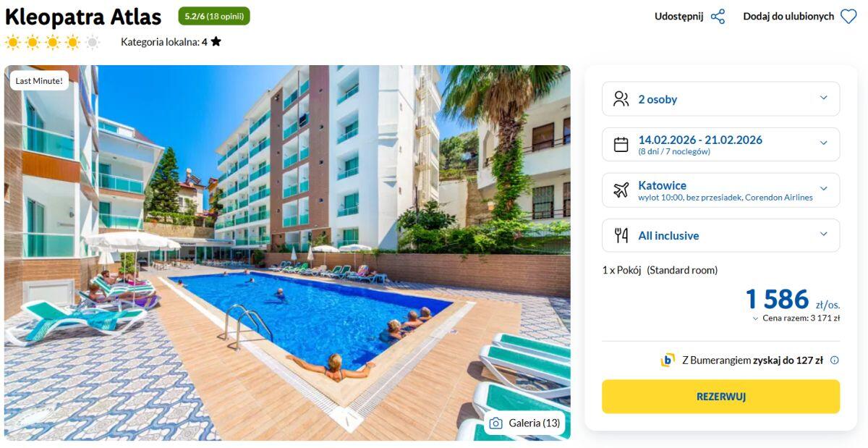
Task: Expand Cena razem price details
Action: pyautogui.click(x=796, y=318)
